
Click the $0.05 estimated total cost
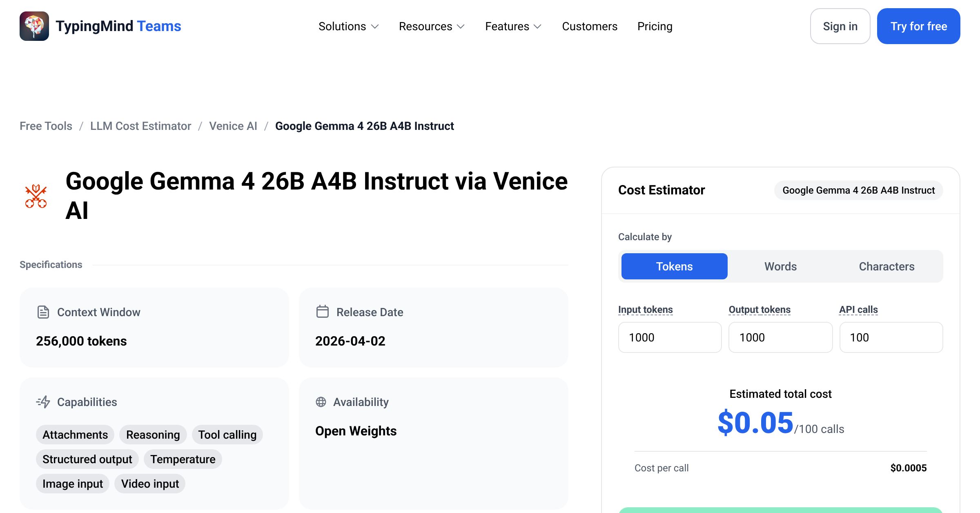[x=755, y=422]
